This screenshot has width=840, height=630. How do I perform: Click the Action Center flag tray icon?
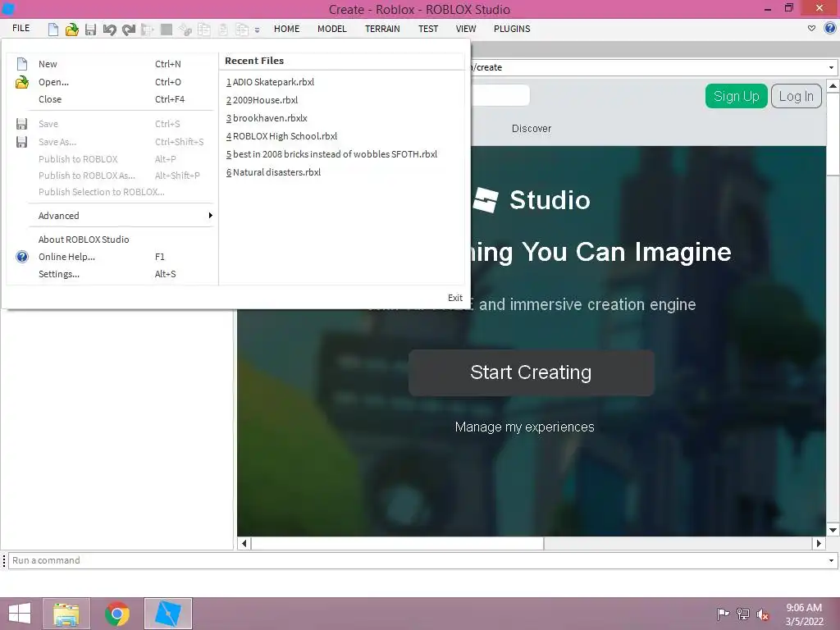(723, 614)
